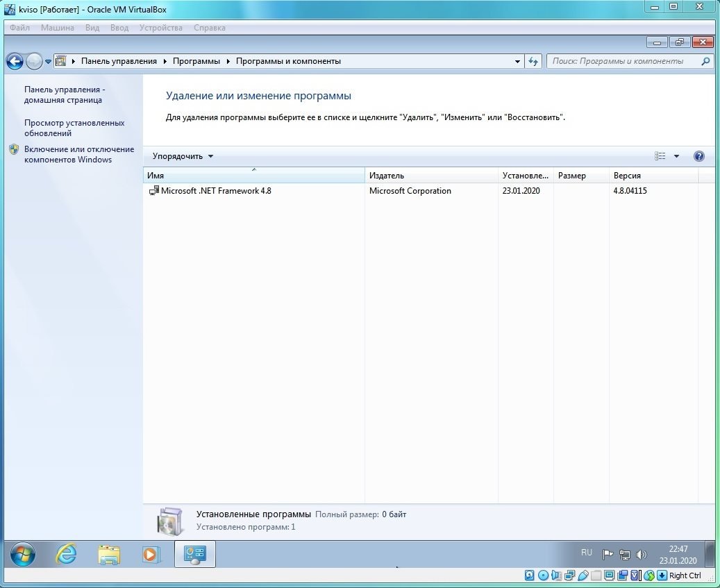Click the VirtualBox shared folders indicator
720x588 pixels.
tap(596, 576)
